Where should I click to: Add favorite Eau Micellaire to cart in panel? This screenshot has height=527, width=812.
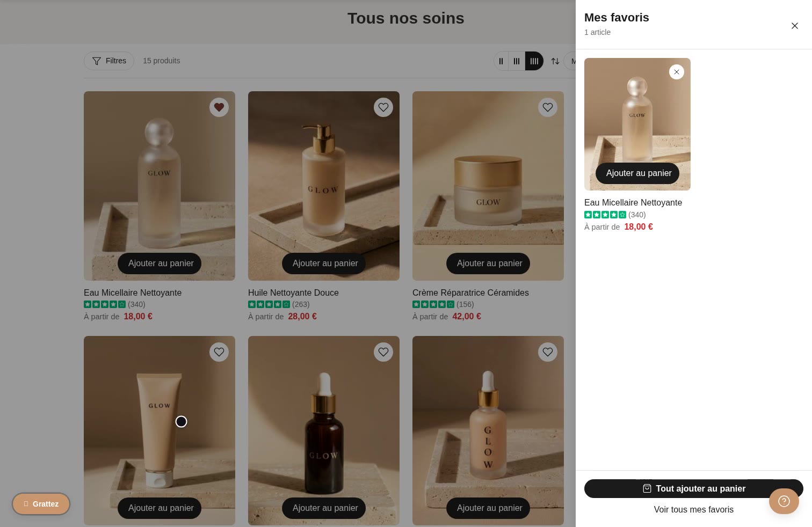637,173
